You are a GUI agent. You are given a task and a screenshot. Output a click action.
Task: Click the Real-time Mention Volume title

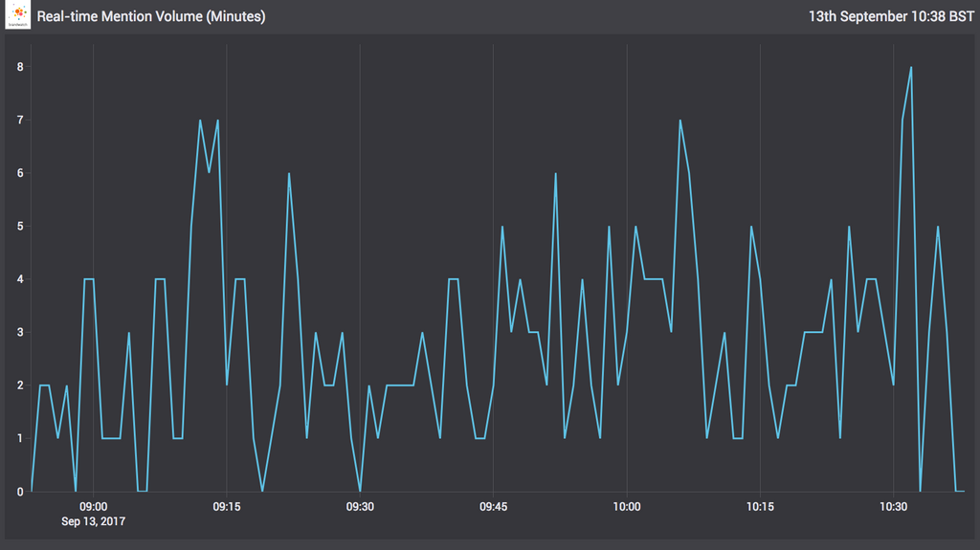pos(151,17)
